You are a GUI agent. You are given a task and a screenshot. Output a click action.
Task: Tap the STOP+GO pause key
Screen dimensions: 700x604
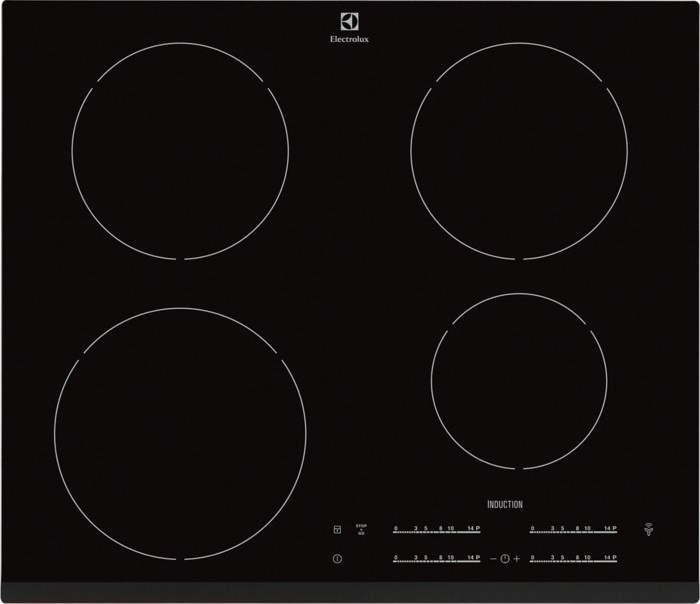click(361, 529)
